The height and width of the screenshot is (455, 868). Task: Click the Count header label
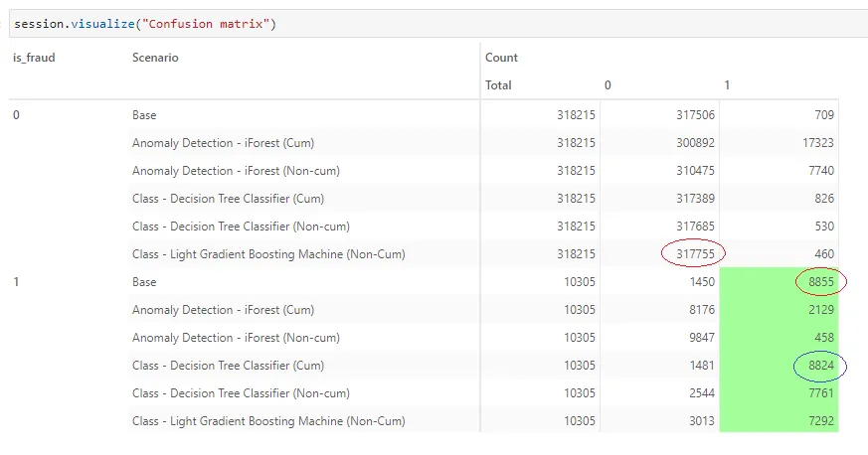(501, 58)
